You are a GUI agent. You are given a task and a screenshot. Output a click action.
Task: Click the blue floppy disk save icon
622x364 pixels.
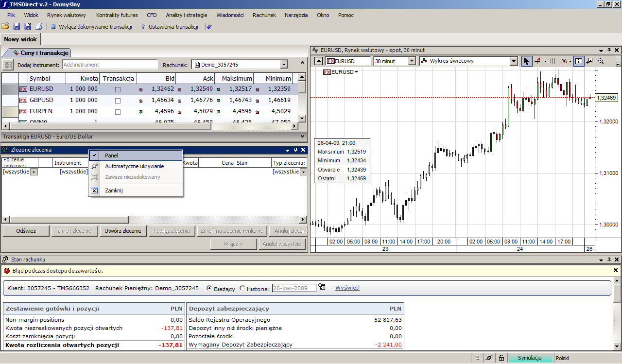[17, 27]
